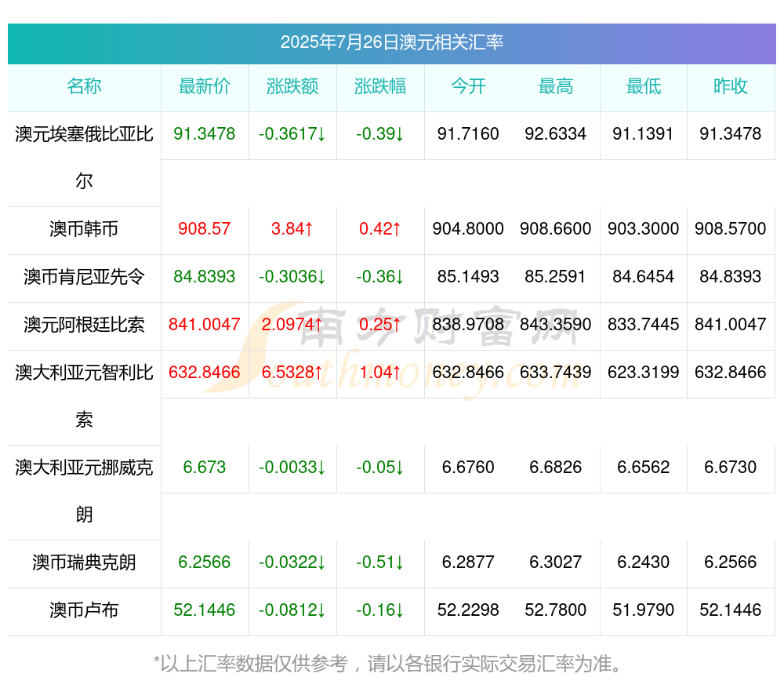Screen dimensions: 784x688
Task: Click change percent -0.05↓
Action: coord(380,468)
